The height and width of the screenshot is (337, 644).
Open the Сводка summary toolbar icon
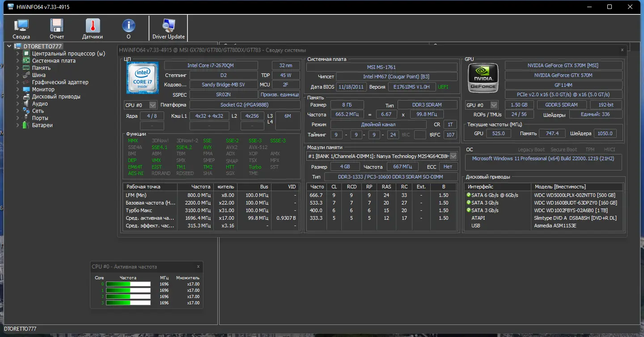21,29
